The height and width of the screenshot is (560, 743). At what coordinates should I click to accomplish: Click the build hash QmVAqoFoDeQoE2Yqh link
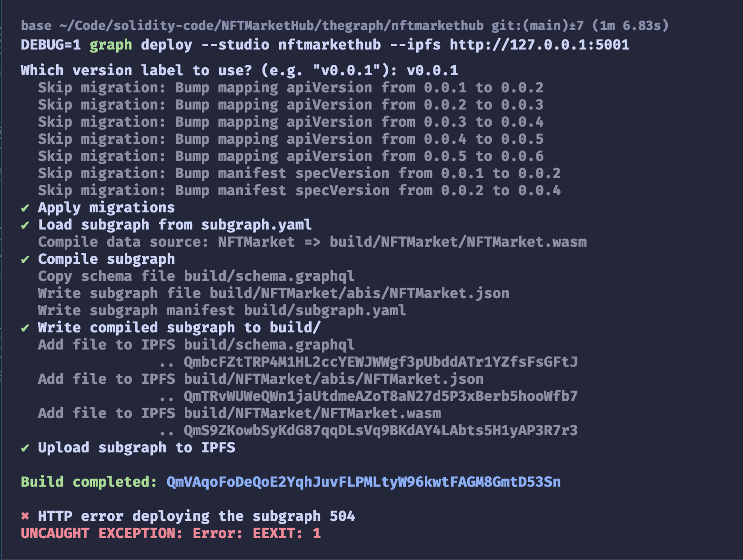click(x=363, y=482)
